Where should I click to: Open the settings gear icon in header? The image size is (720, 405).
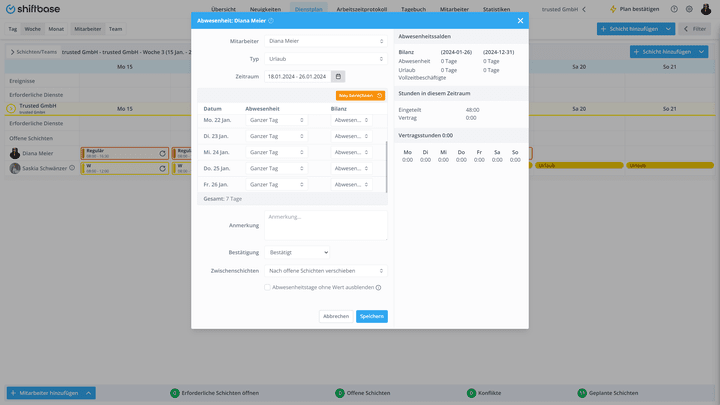coord(689,9)
